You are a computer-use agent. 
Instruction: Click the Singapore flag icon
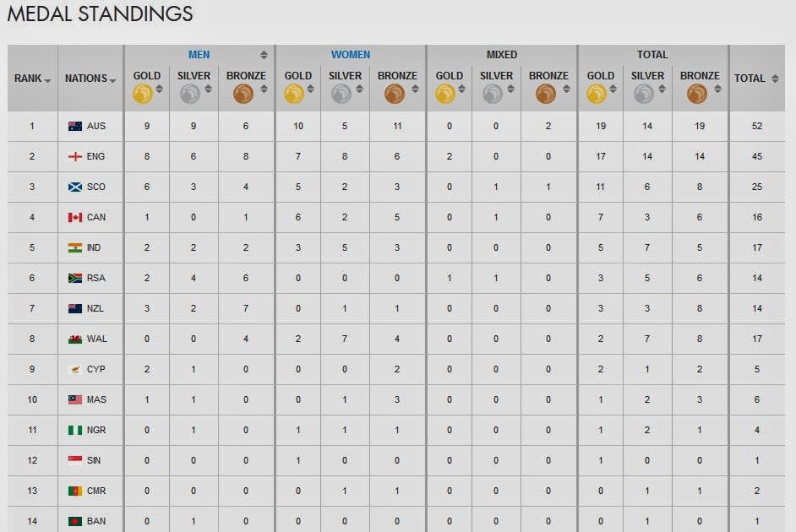[x=75, y=460]
